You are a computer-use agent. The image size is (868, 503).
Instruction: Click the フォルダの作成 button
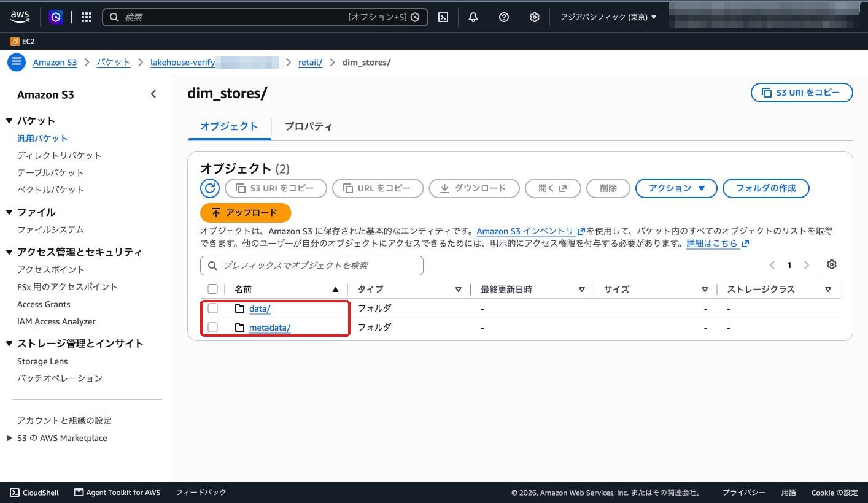click(766, 188)
